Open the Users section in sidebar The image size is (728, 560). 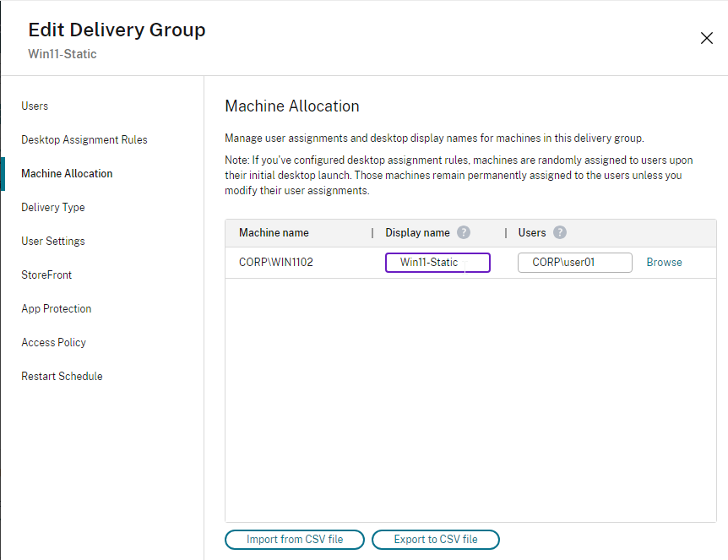pyautogui.click(x=35, y=106)
